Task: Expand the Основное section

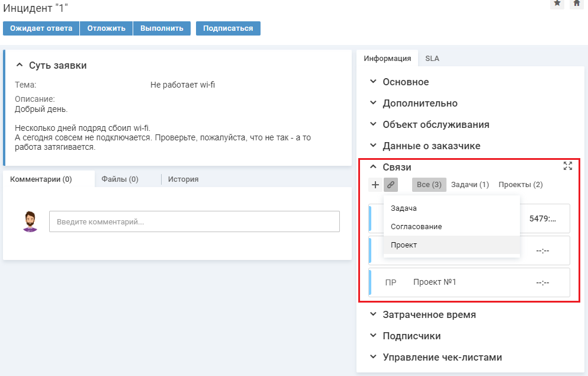Action: click(x=373, y=82)
